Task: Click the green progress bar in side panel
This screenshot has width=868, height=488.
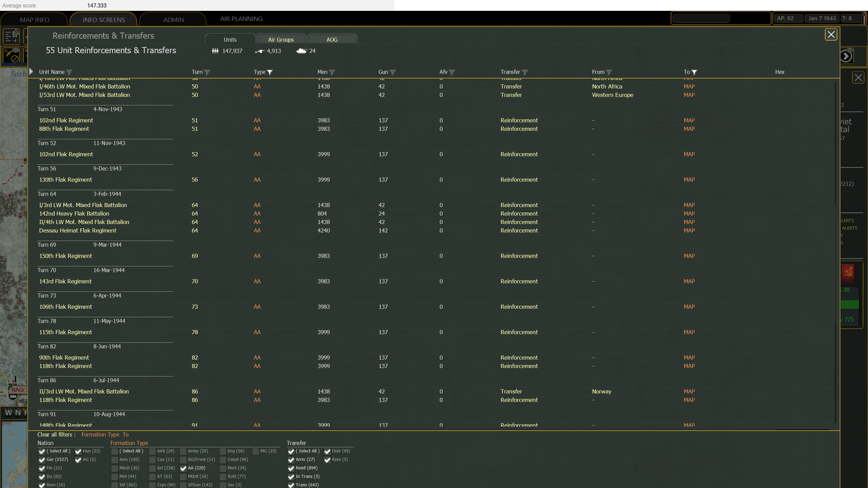Action: [x=850, y=304]
